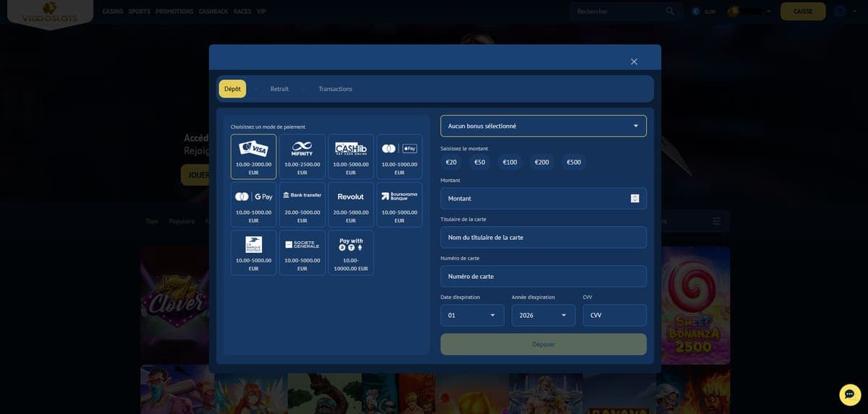
Task: Select the Revolut payment option
Action: point(351,204)
